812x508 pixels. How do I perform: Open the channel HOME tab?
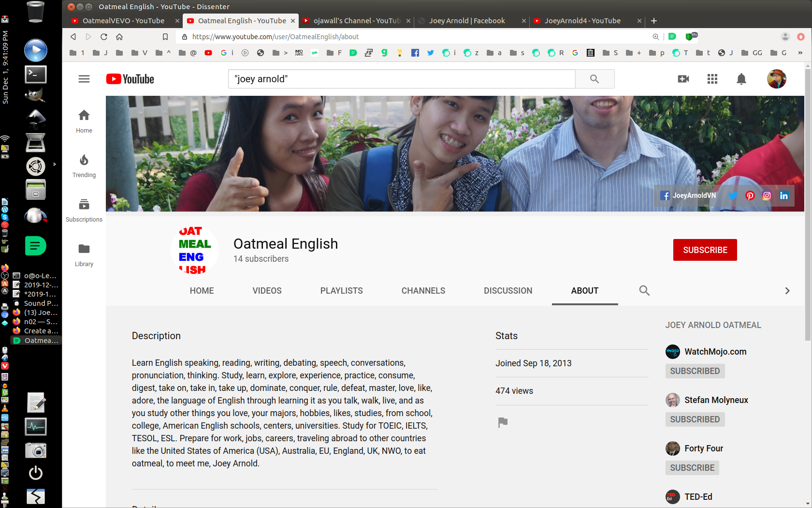(x=202, y=291)
